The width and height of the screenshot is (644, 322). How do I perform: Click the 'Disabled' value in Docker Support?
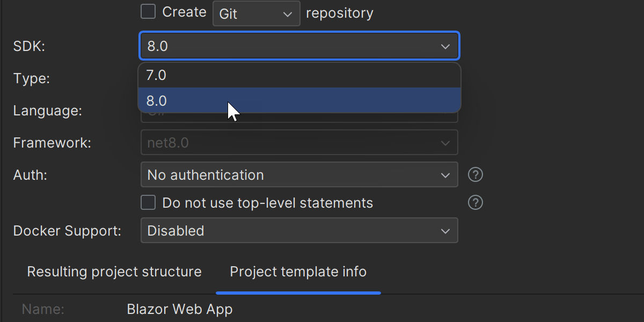176,231
